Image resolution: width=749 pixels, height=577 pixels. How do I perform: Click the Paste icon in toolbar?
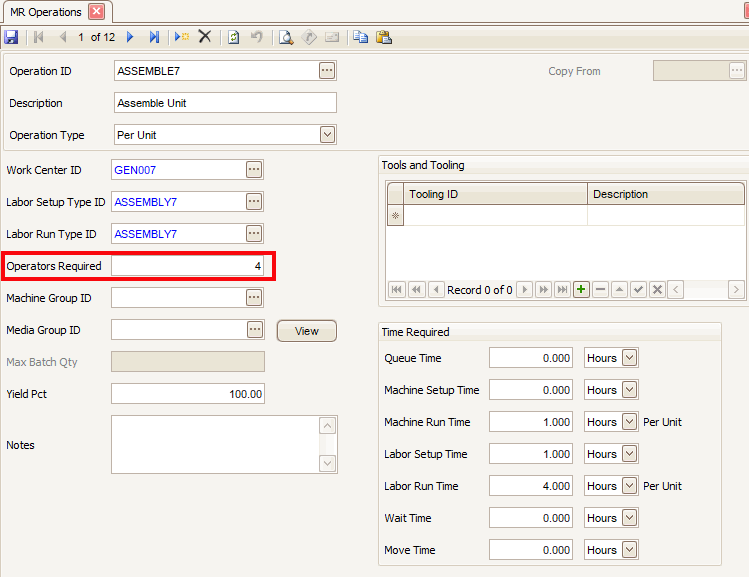(x=383, y=37)
